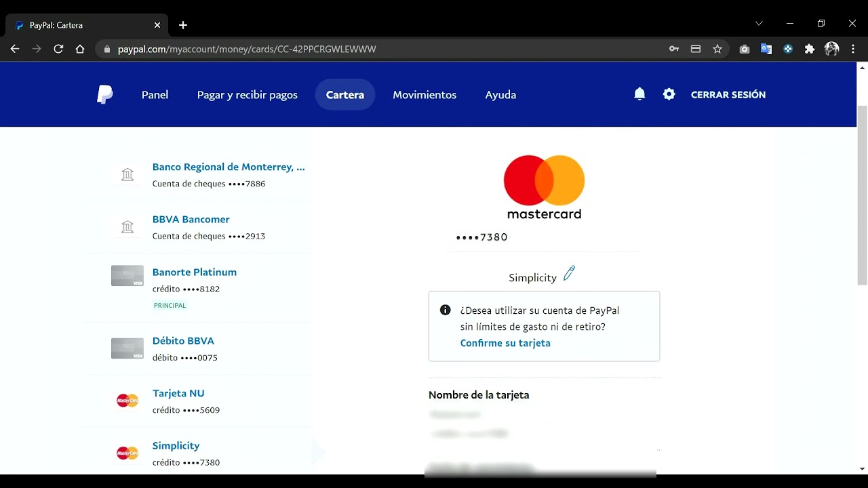This screenshot has height=488, width=868.
Task: Click Simplicity card name label
Action: pos(532,278)
